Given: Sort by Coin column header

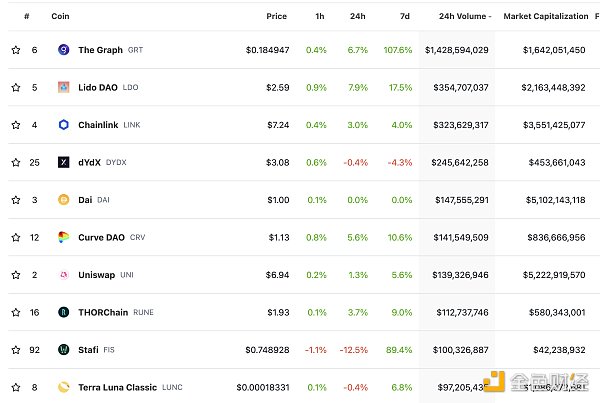Looking at the screenshot, I should tap(60, 16).
